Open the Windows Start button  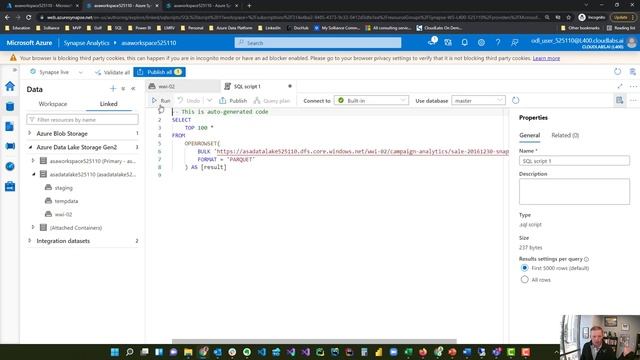pyautogui.click(x=115, y=352)
